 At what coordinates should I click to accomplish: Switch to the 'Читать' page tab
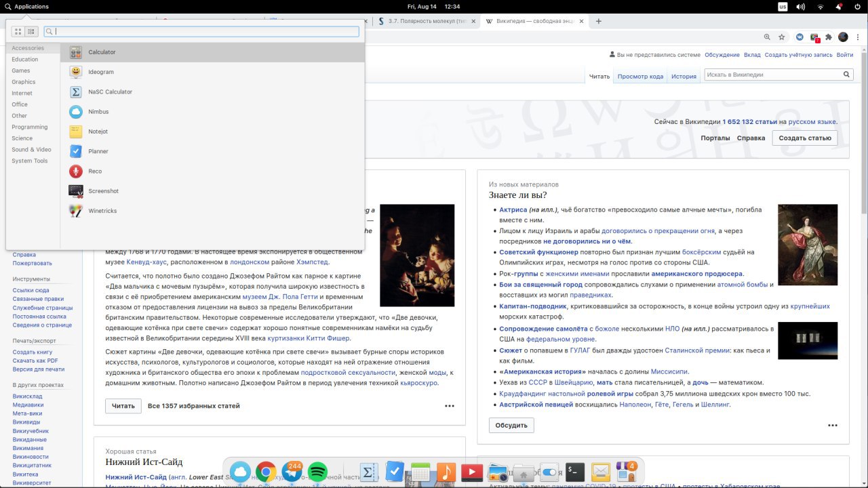[599, 77]
